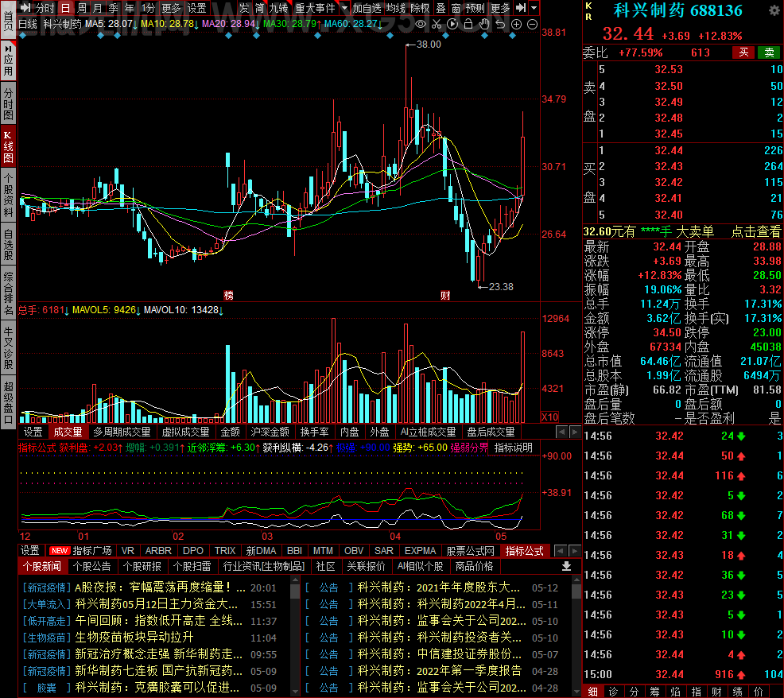The image size is (784, 698).
Task: Switch to 个股公告 tab
Action: (91, 566)
